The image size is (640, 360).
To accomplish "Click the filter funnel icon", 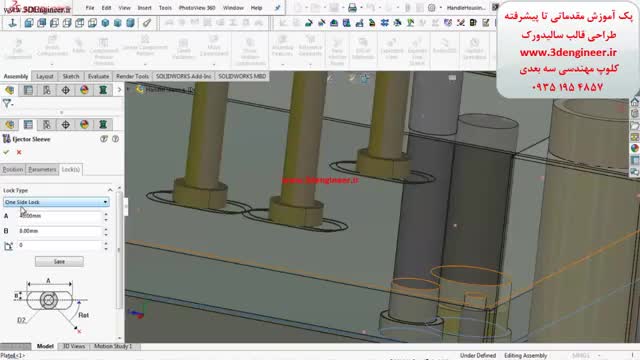I will click(7, 104).
